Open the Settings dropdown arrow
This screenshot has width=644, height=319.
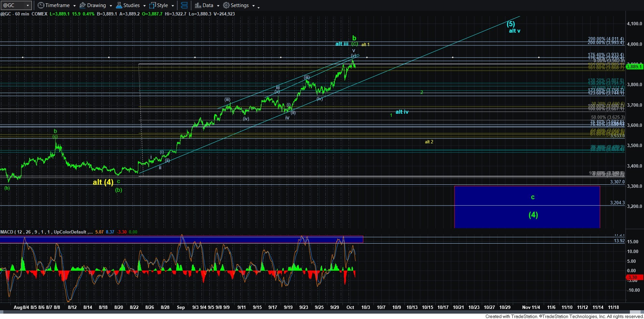[253, 6]
